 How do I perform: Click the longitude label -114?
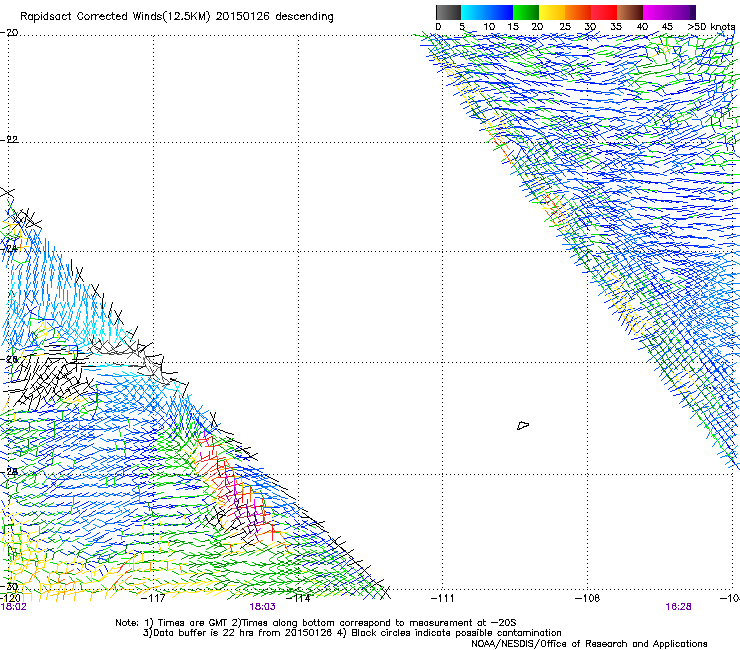point(299,598)
